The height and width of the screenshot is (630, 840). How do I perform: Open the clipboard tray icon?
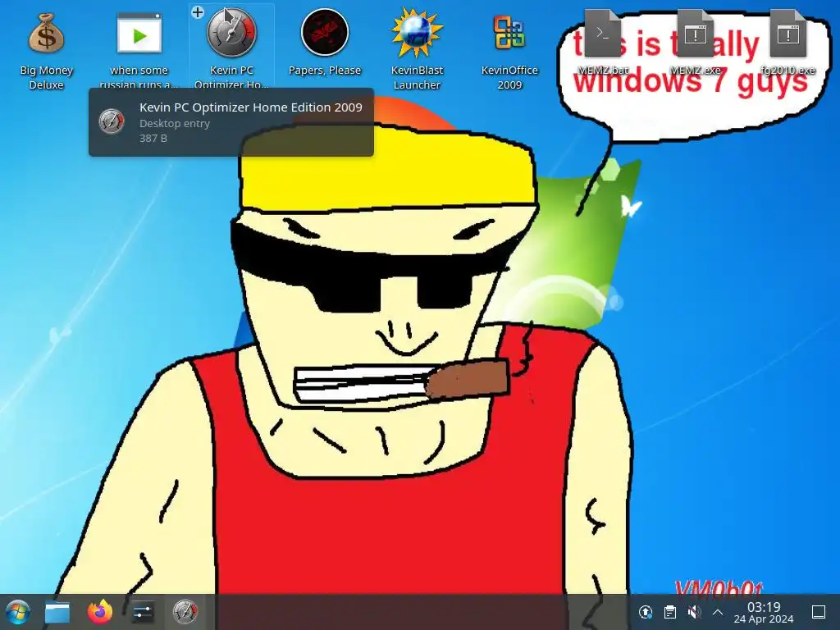669,612
